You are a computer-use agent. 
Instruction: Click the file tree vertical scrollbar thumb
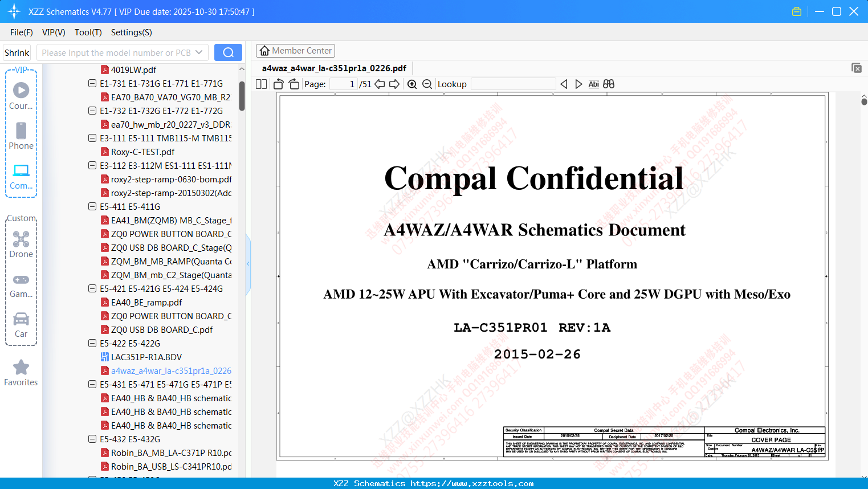[242, 96]
